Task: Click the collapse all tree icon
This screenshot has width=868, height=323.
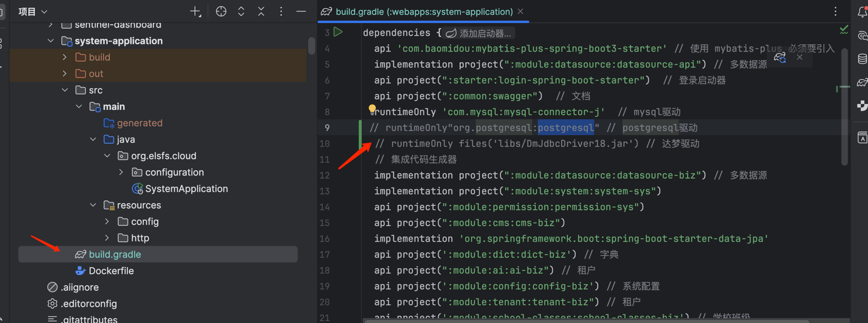Action: (x=261, y=12)
